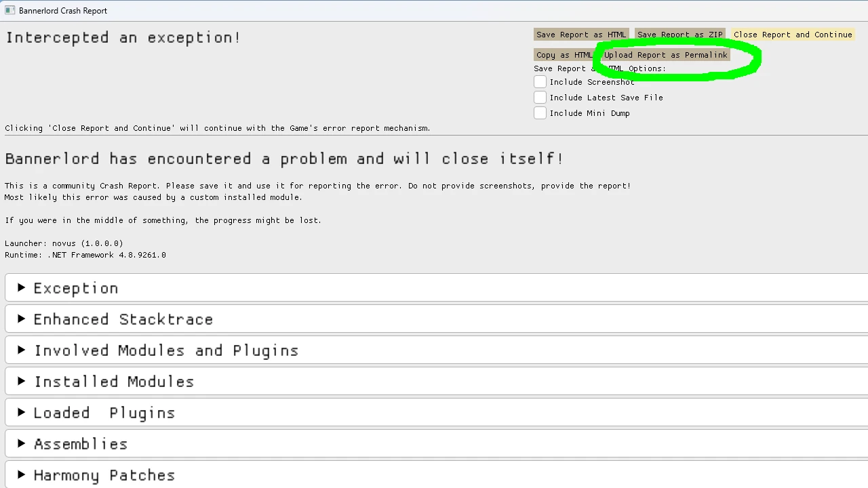Click the 'Launcher: novus (1.0.0.0)' line

pyautogui.click(x=64, y=243)
